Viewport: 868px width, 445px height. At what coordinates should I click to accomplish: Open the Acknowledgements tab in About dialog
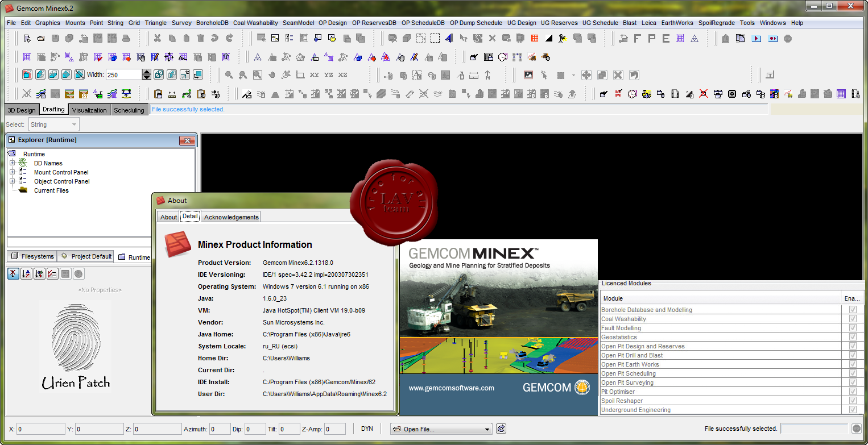231,217
